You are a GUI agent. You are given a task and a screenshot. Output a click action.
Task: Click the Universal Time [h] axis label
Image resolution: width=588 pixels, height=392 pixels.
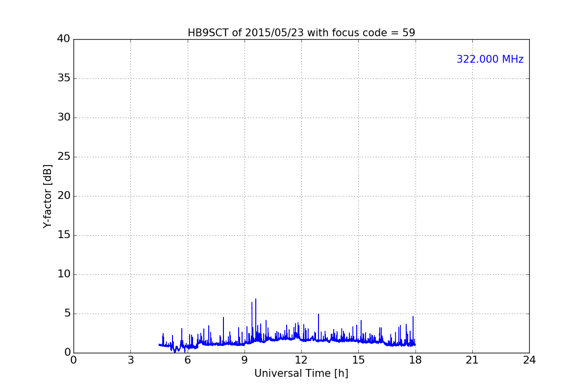301,373
